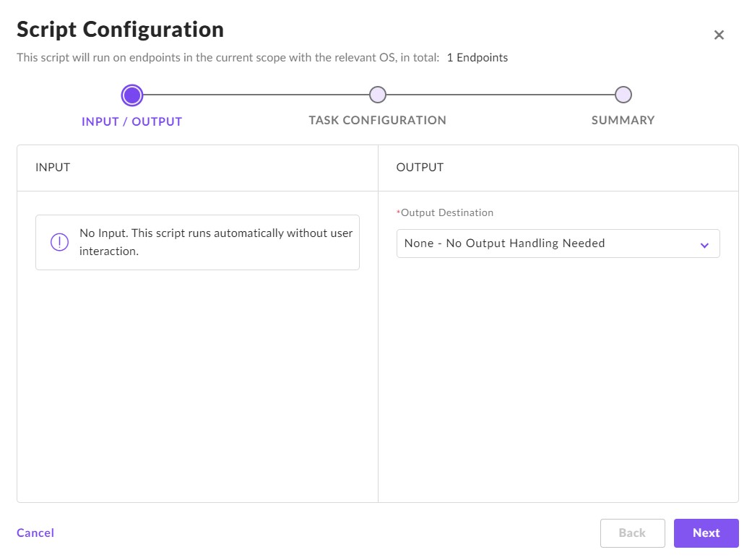Click the INPUT panel header
752x560 pixels.
pos(53,168)
